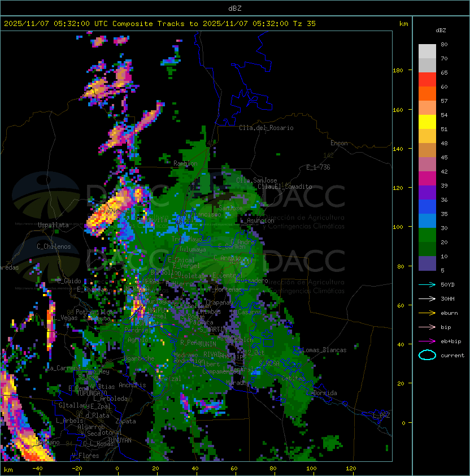Click the Tulumaya place label
Image resolution: width=470 pixels, height=476 pixels.
coord(193,249)
